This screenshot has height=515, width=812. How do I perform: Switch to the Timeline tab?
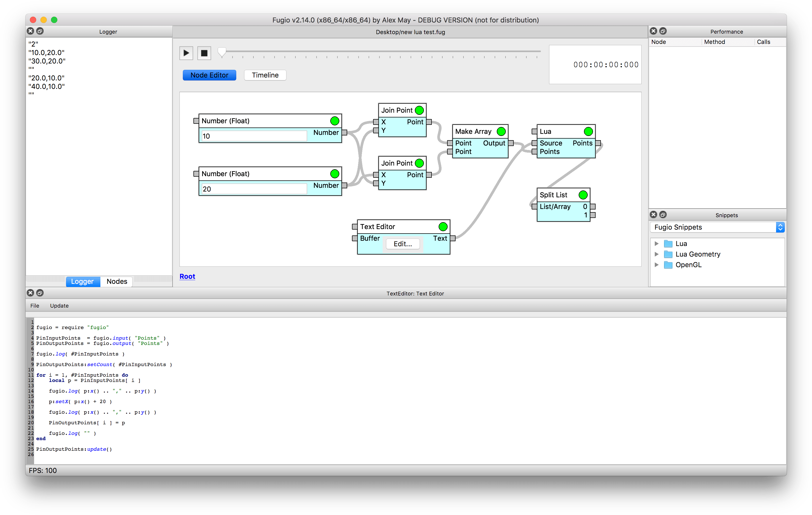(265, 75)
